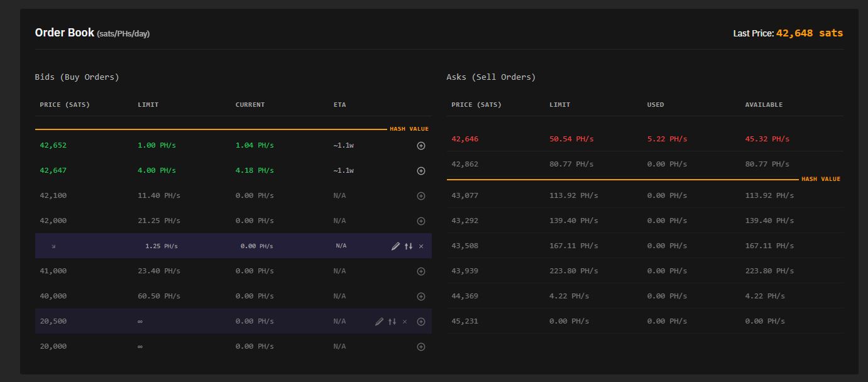The width and height of the screenshot is (868, 382).
Task: Edit the 20,500 order with the pencil icon
Action: [379, 322]
